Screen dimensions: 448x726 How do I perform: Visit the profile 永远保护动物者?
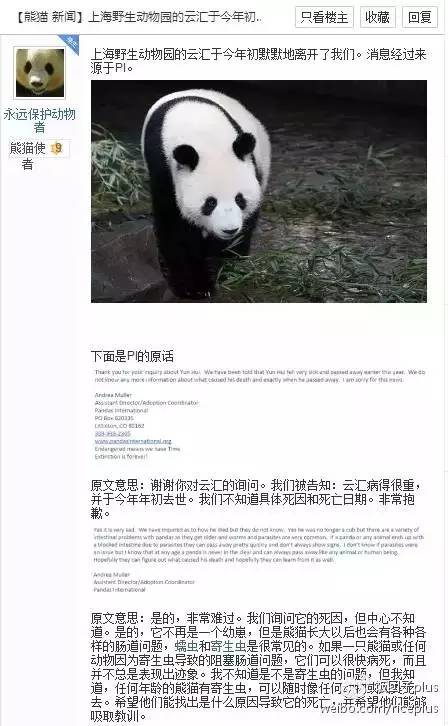[x=39, y=120]
